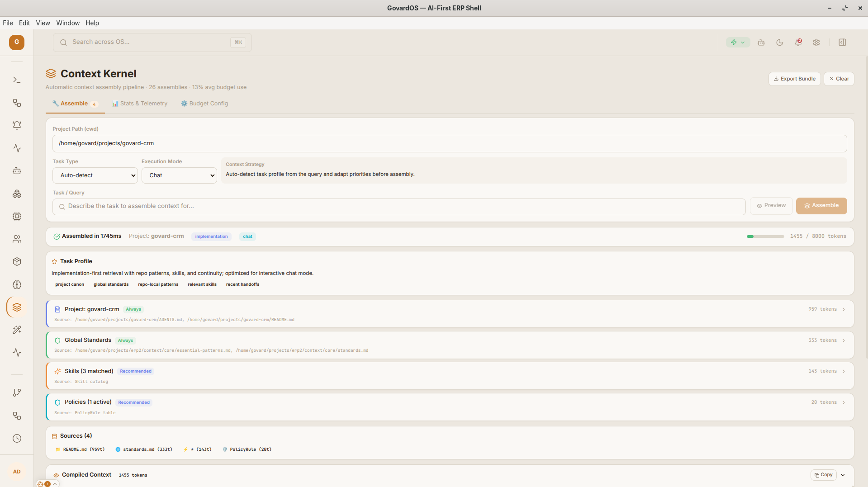The height and width of the screenshot is (487, 868).
Task: Click the PolicyRule (20t) source
Action: tap(247, 449)
